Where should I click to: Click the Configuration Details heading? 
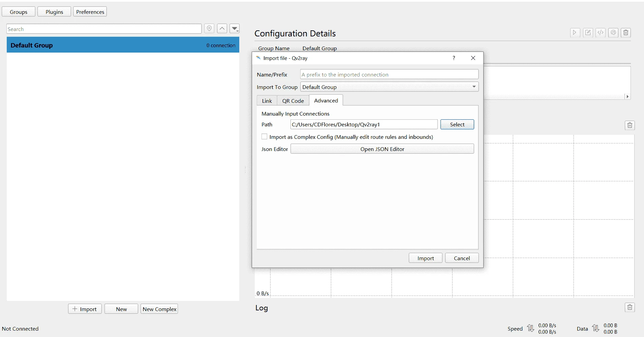295,33
